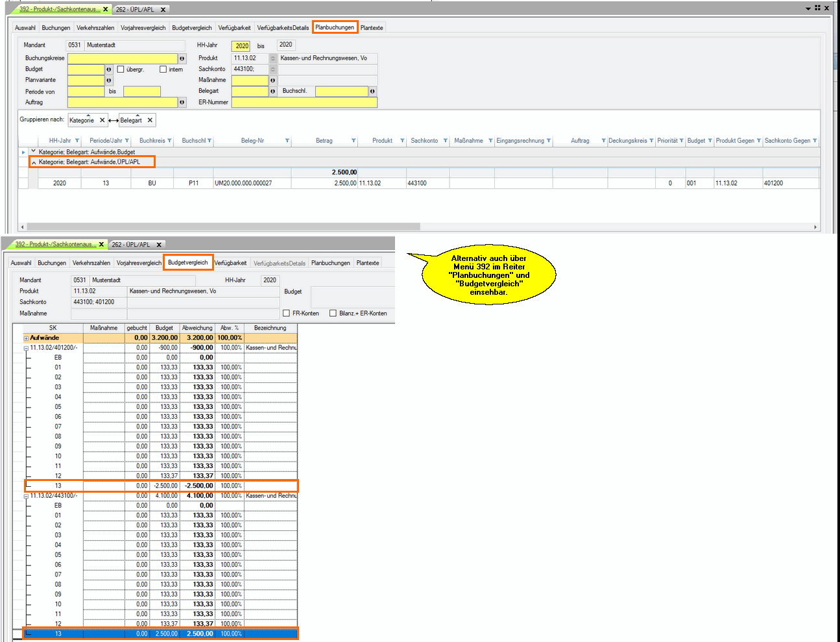Open the lookup icon beside Buchungskreise field
840x642 pixels.
click(182, 58)
